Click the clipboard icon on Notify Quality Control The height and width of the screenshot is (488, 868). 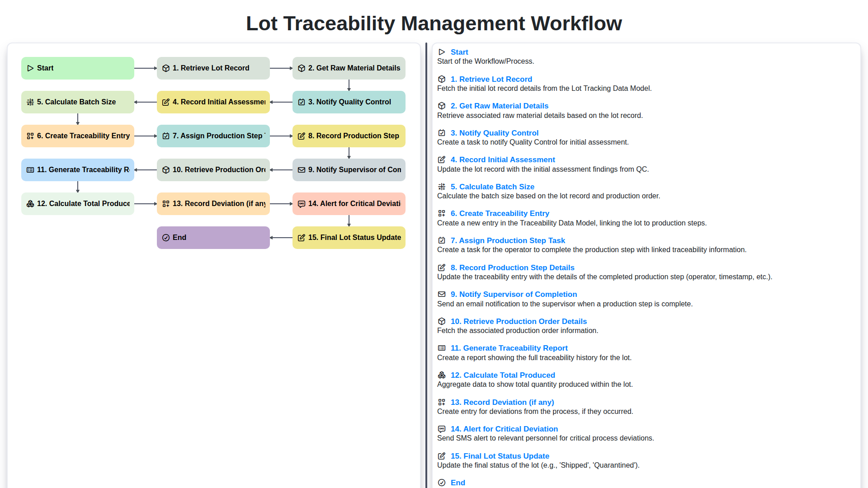(302, 102)
